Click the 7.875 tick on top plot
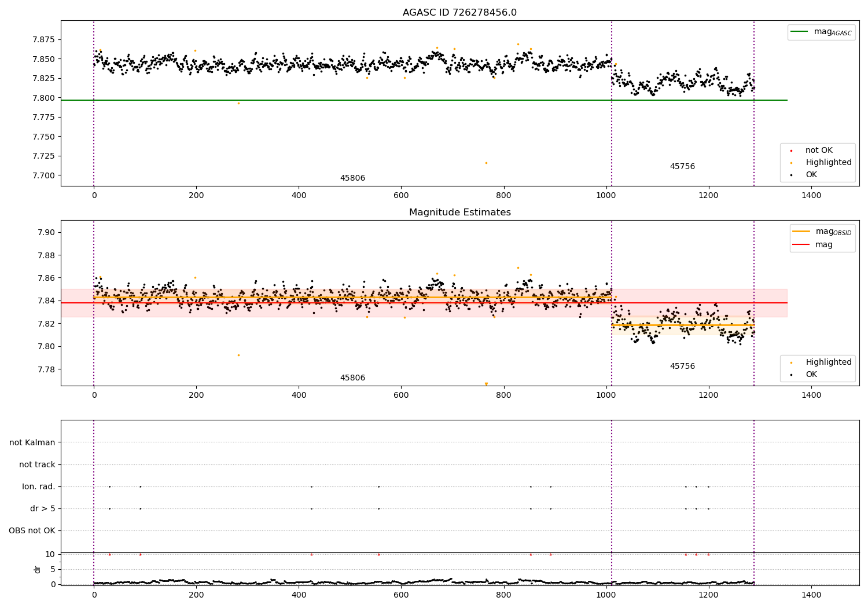This screenshot has width=868, height=608. pos(44,40)
